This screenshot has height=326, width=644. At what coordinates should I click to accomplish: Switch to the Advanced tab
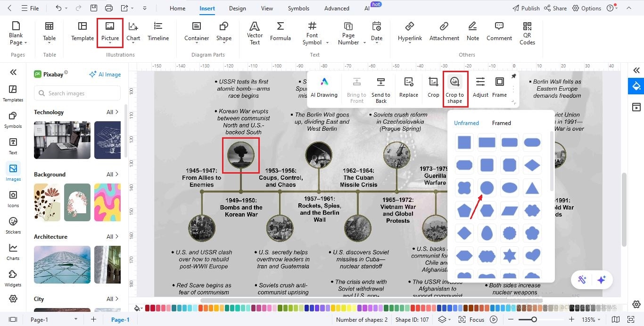pos(337,8)
